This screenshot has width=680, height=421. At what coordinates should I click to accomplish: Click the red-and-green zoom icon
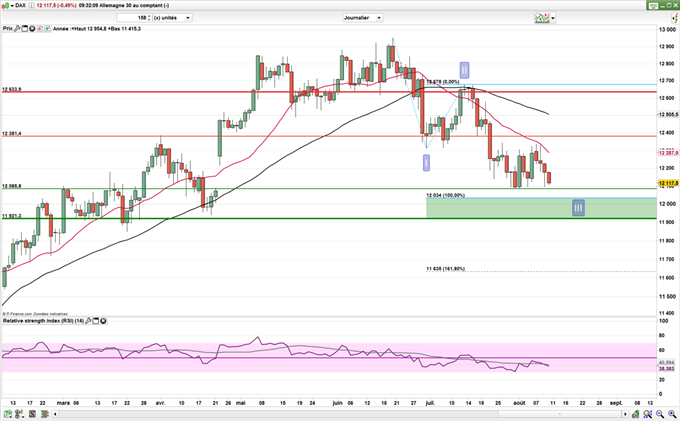coord(647,414)
